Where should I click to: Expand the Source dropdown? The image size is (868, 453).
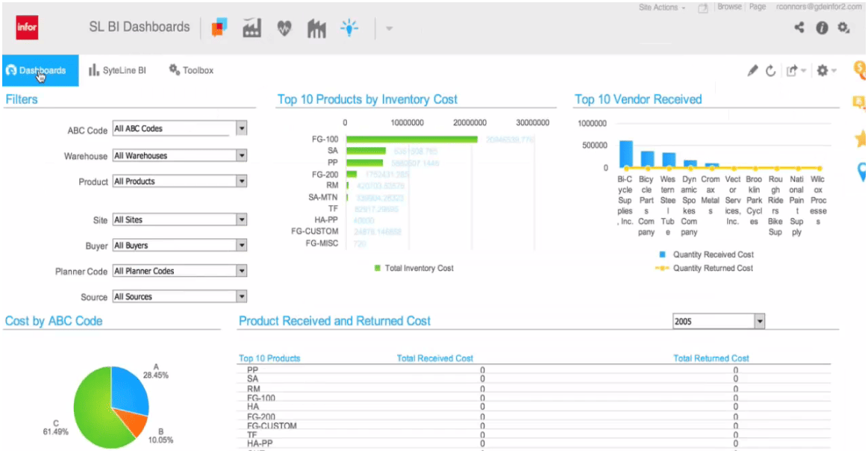point(241,297)
